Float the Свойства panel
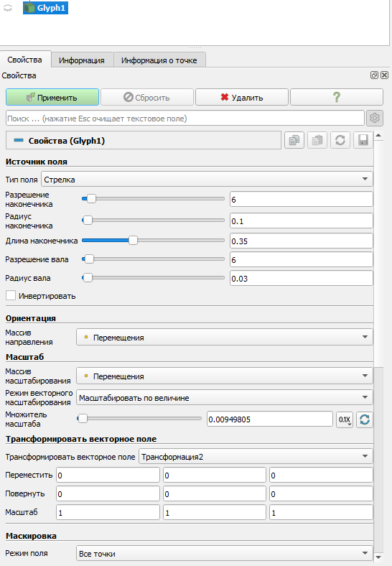This screenshot has height=566, width=392. [374, 75]
